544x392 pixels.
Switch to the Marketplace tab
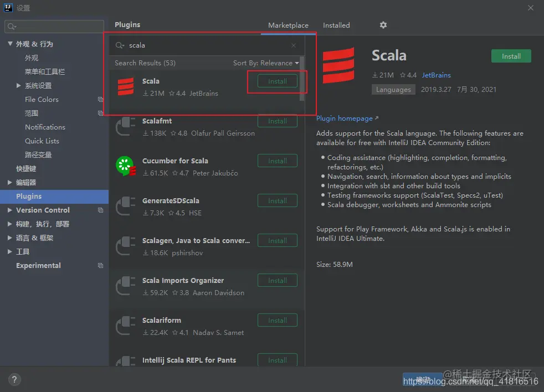288,25
